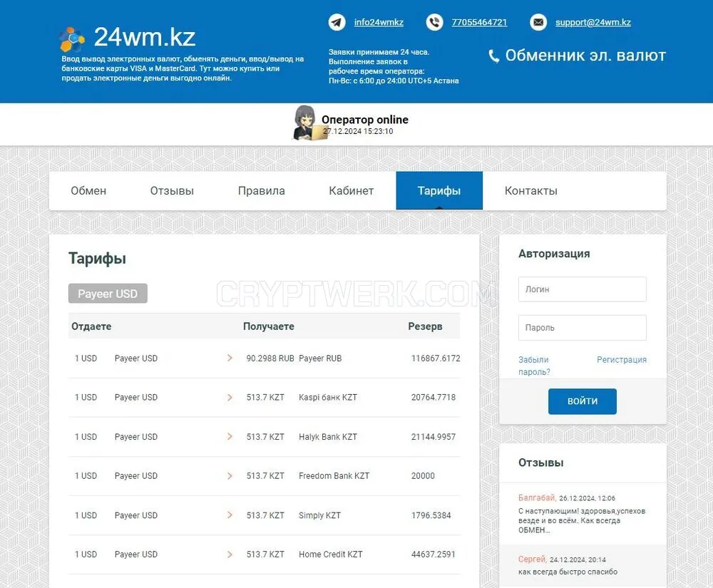Image resolution: width=713 pixels, height=588 pixels.
Task: Click arrow in the Kaspi банк KZT row
Action: 230,398
